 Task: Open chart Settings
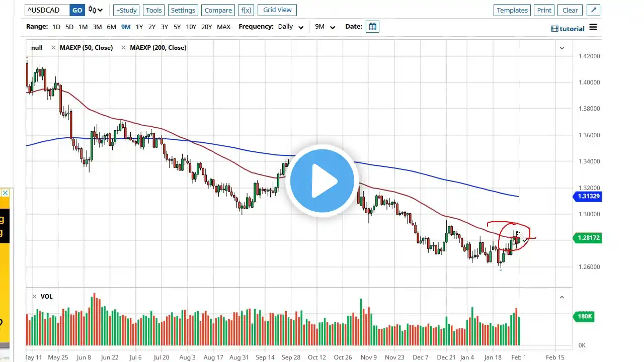[183, 10]
